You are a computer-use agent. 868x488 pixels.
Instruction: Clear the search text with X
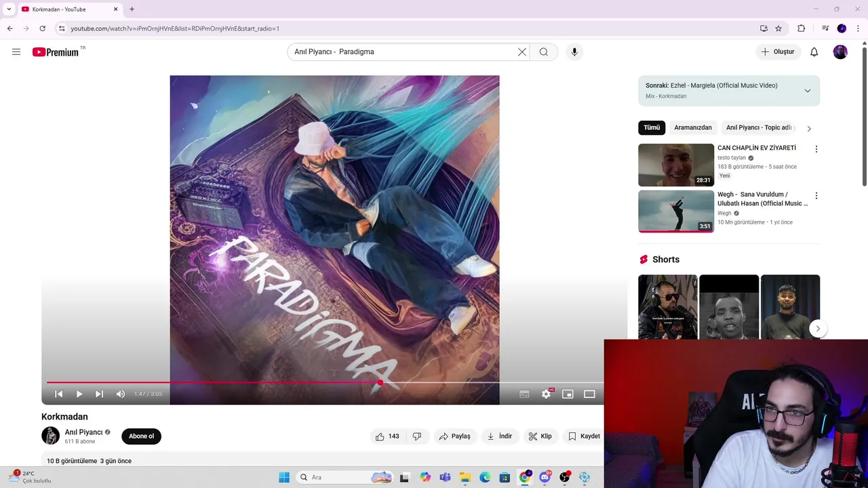point(522,52)
